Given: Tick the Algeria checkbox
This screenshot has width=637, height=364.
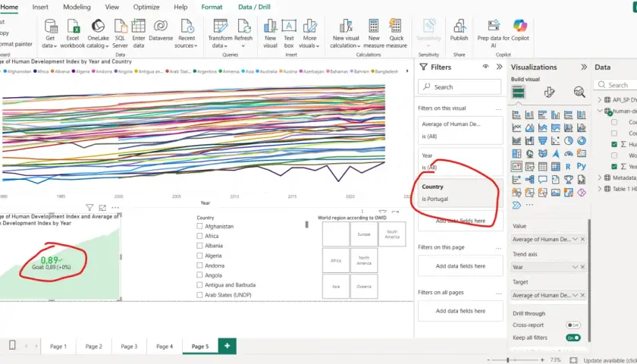Looking at the screenshot, I should click(x=199, y=256).
